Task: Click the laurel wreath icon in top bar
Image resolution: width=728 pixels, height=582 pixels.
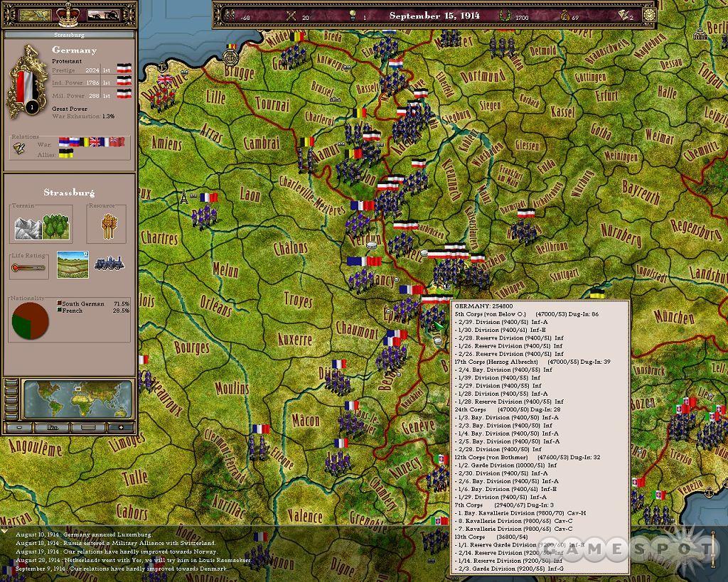Action: coord(505,16)
